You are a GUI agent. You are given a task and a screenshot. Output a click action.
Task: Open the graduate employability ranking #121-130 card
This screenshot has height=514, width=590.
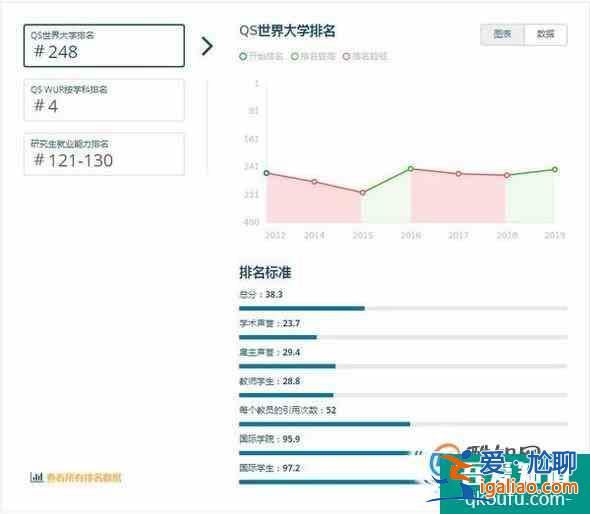click(x=104, y=154)
